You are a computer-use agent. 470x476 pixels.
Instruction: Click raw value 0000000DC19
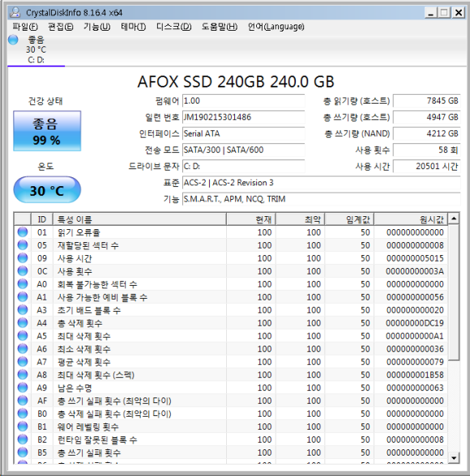[415, 323]
